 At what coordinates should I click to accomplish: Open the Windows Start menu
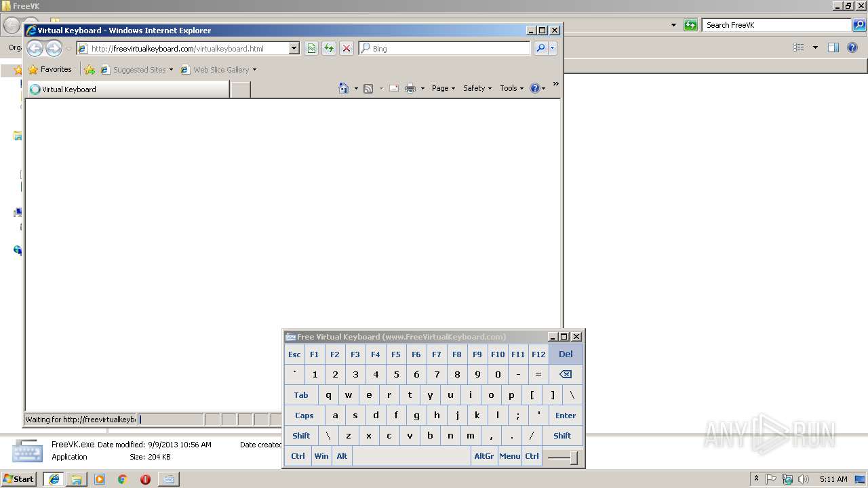click(18, 479)
